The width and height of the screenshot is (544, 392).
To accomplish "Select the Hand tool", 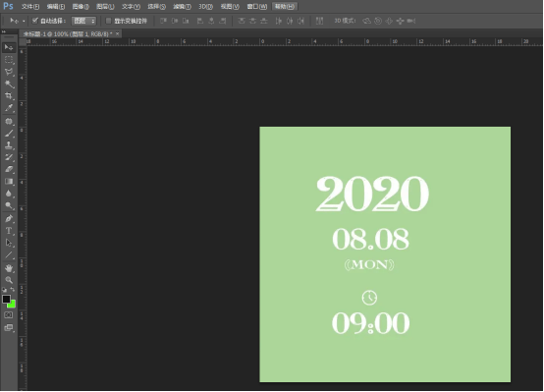I will click(x=9, y=268).
